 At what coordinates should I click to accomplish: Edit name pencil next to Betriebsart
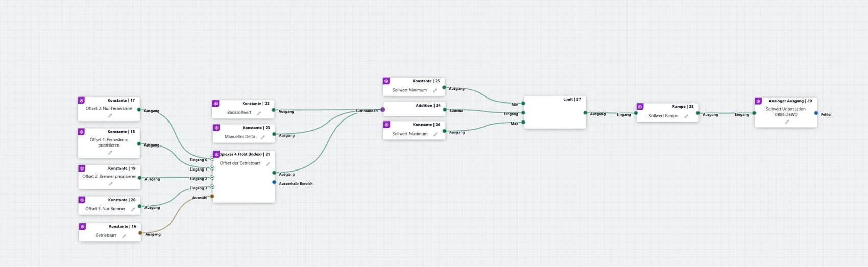point(124,236)
